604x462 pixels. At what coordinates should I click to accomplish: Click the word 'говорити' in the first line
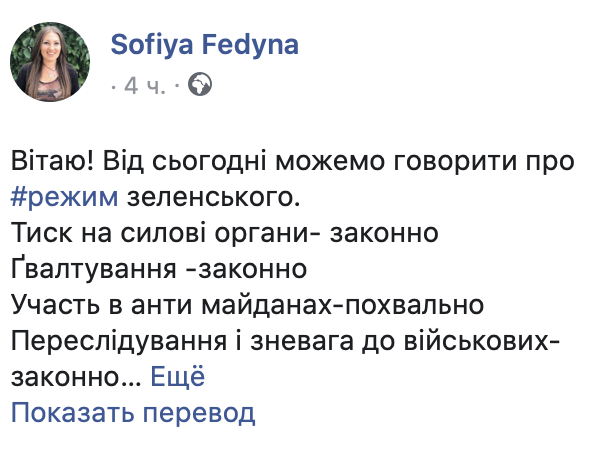tap(455, 163)
